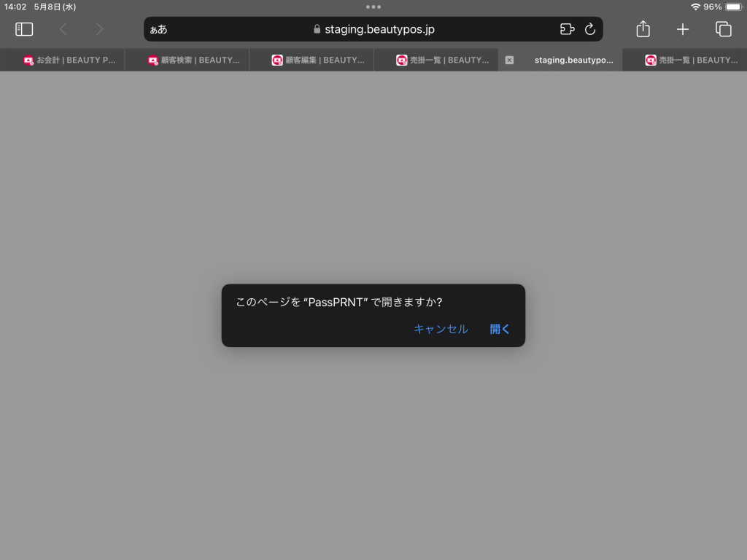747x560 pixels.
Task: Go forward with the forward arrow
Action: [x=99, y=29]
